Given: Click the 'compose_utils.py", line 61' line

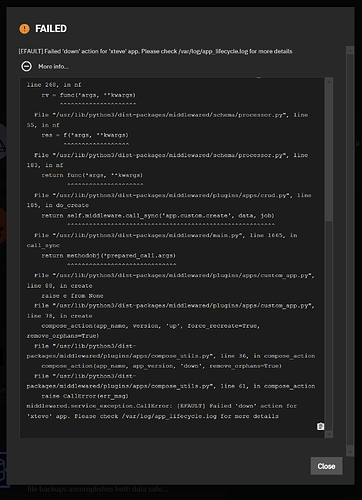Looking at the screenshot, I should (x=171, y=386).
